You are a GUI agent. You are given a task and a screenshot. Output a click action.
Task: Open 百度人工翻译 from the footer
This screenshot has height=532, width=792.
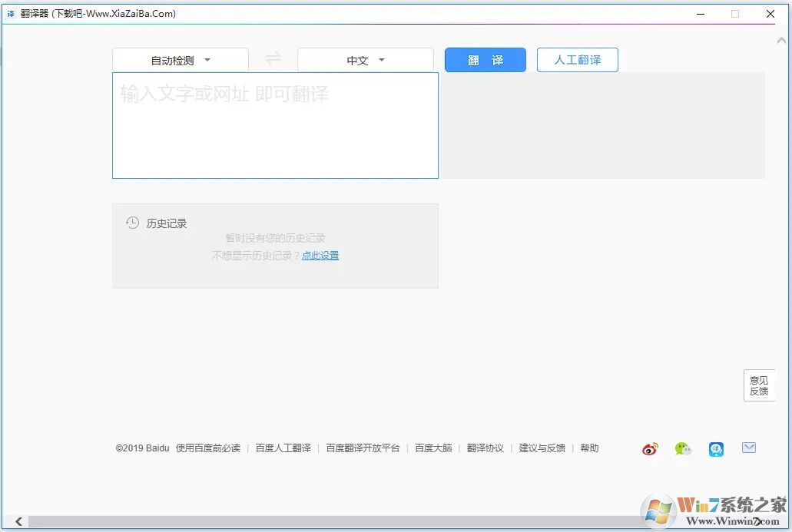click(283, 448)
